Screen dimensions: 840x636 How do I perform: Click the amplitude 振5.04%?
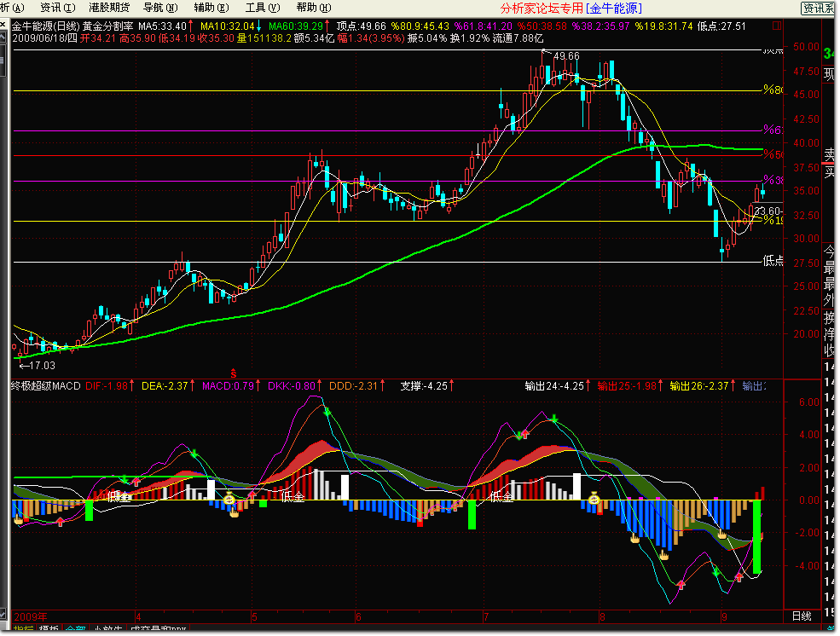pos(426,38)
